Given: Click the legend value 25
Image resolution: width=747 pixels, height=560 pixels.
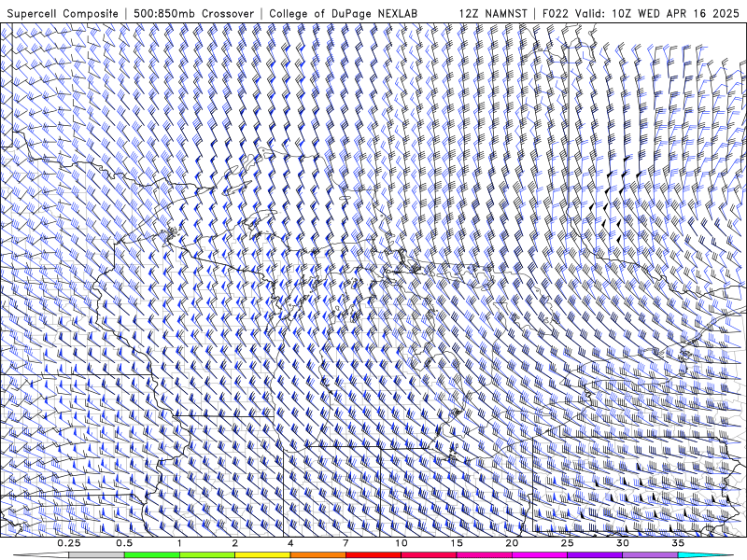Looking at the screenshot, I should 567,543.
